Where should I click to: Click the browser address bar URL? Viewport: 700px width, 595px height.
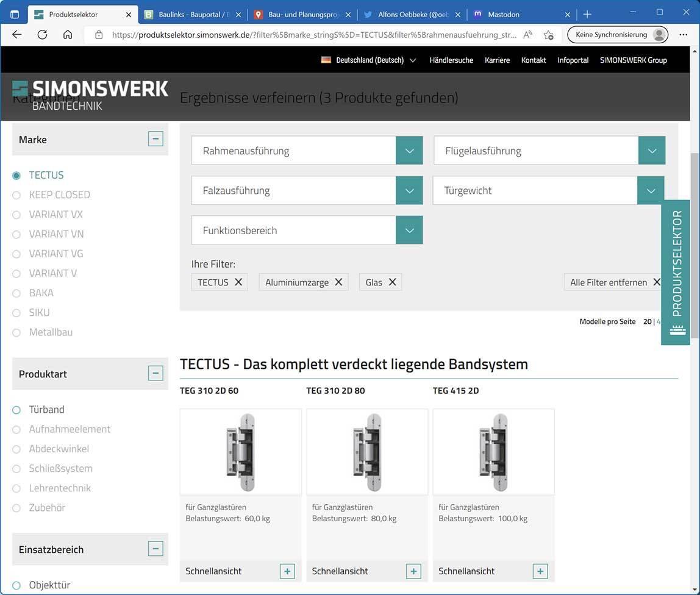pos(314,35)
